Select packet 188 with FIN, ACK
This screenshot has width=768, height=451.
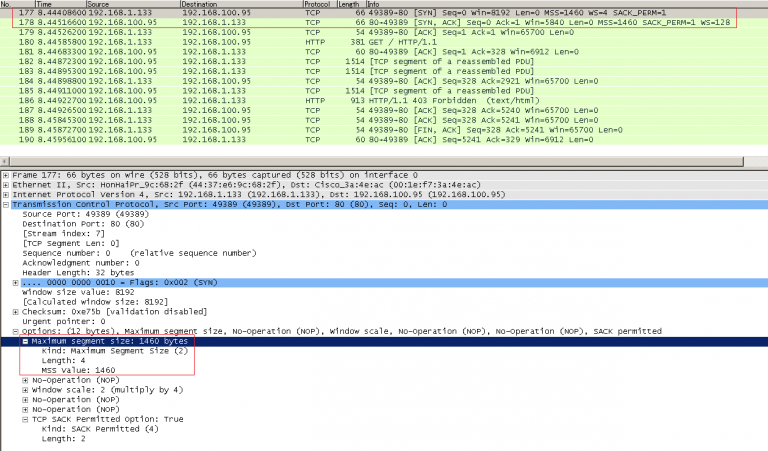(300, 119)
